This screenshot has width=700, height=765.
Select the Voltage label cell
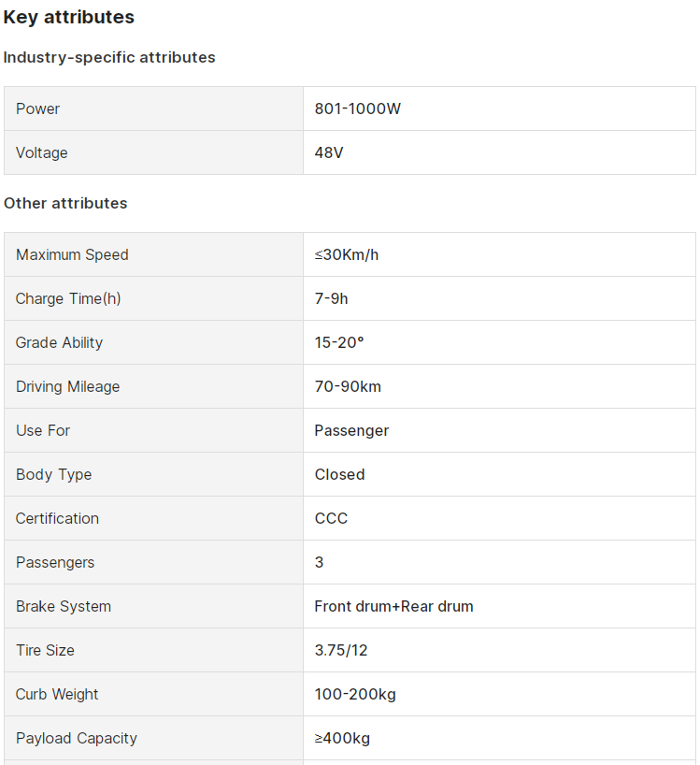point(42,152)
